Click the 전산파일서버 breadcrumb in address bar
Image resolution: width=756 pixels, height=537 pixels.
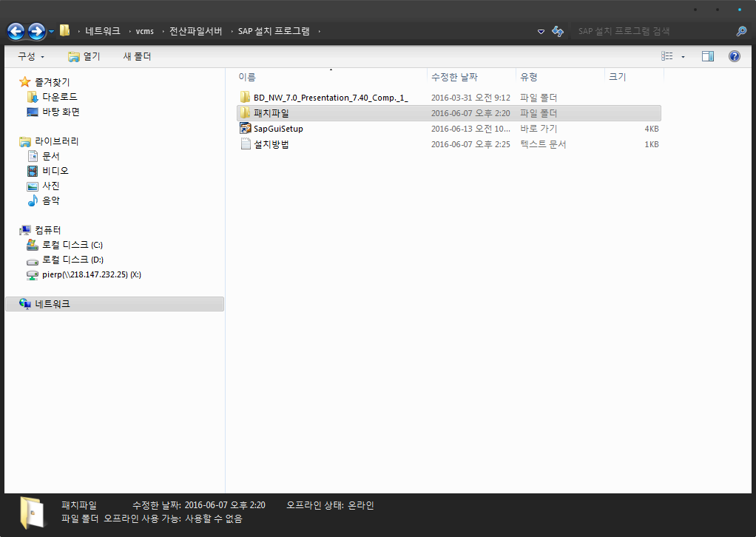(x=195, y=31)
